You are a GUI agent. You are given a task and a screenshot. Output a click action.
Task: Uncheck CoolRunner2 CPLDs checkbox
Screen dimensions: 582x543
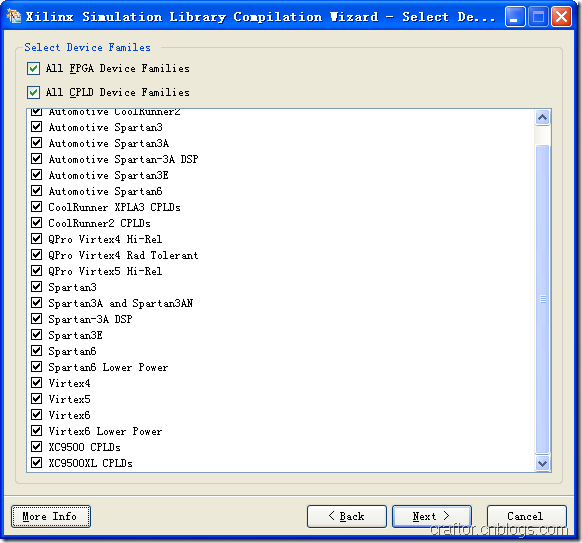(36, 222)
